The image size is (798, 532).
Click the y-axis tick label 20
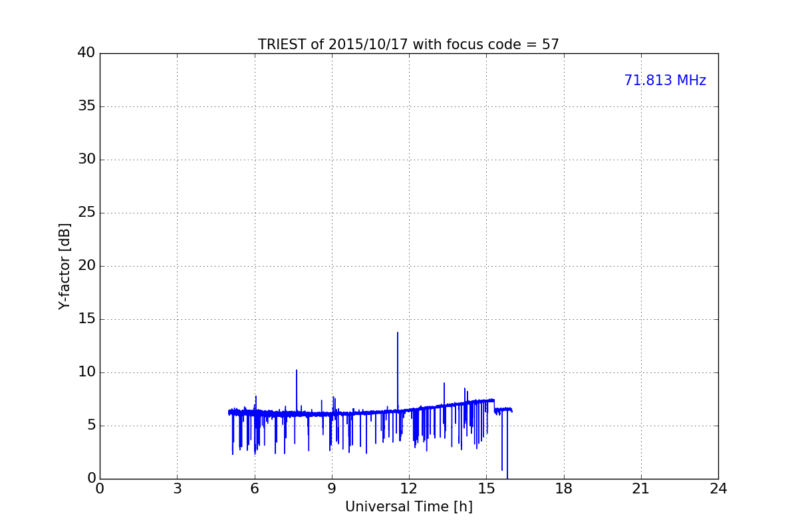[86, 266]
